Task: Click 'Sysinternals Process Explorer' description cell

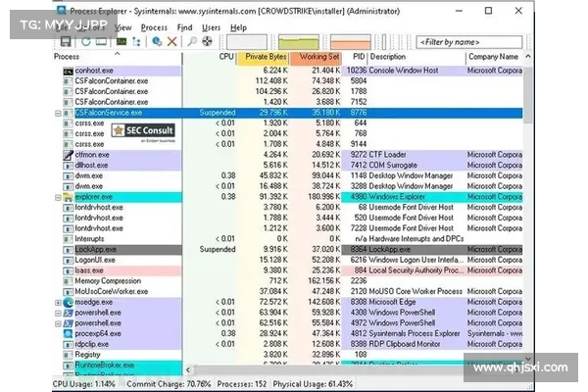Action: coord(414,333)
